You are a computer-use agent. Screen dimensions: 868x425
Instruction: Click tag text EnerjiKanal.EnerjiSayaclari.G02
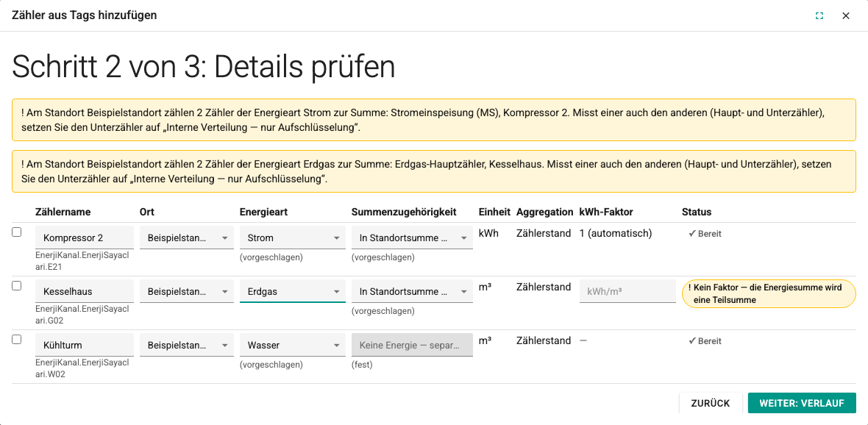tap(82, 316)
